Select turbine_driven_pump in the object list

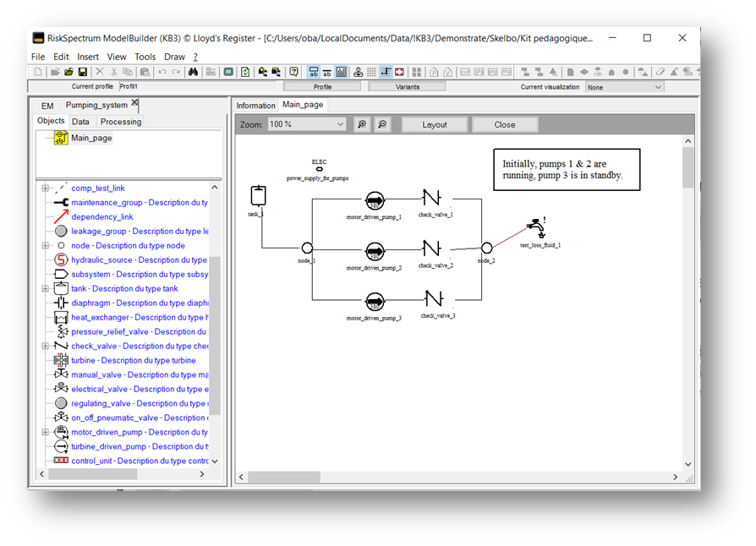tap(140, 446)
